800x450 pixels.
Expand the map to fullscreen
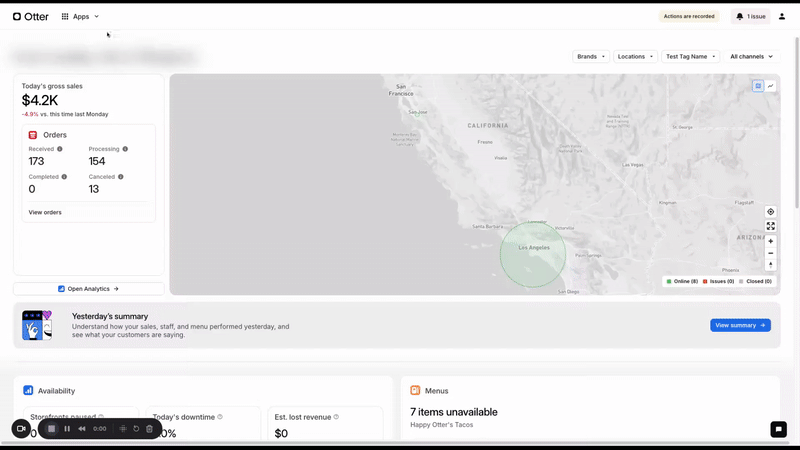point(770,226)
